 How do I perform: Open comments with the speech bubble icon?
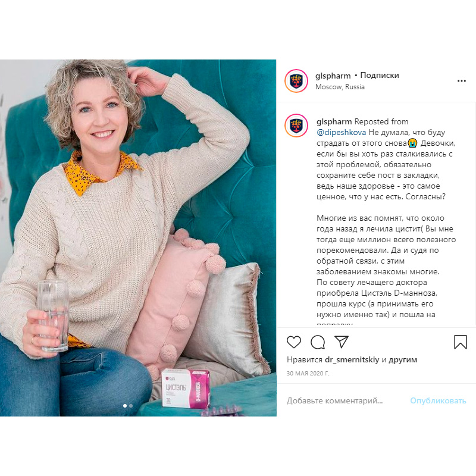point(318,342)
